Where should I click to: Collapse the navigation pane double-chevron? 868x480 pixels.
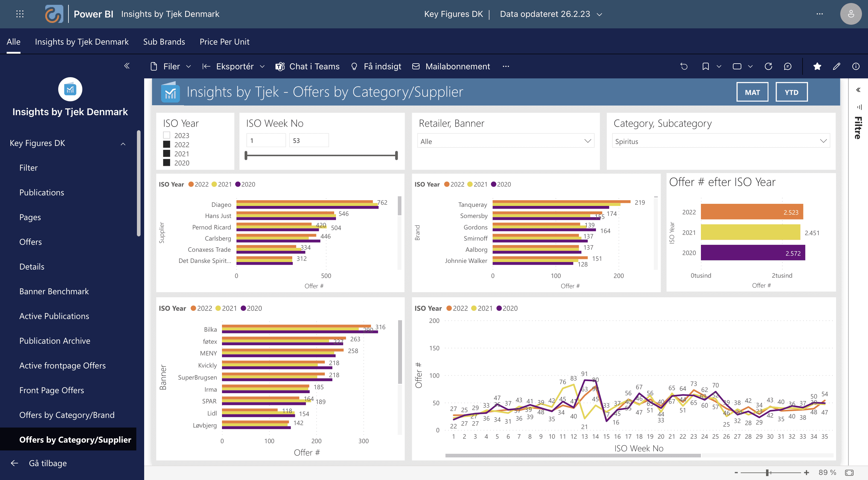pos(127,66)
